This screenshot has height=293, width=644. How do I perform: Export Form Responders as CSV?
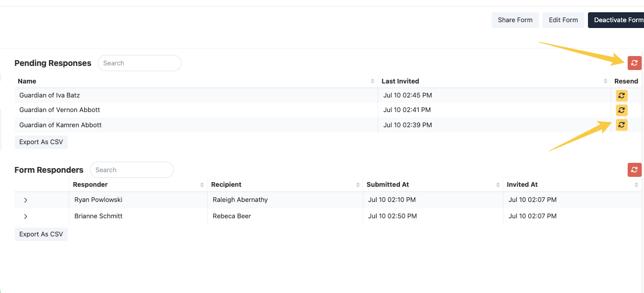click(x=41, y=234)
